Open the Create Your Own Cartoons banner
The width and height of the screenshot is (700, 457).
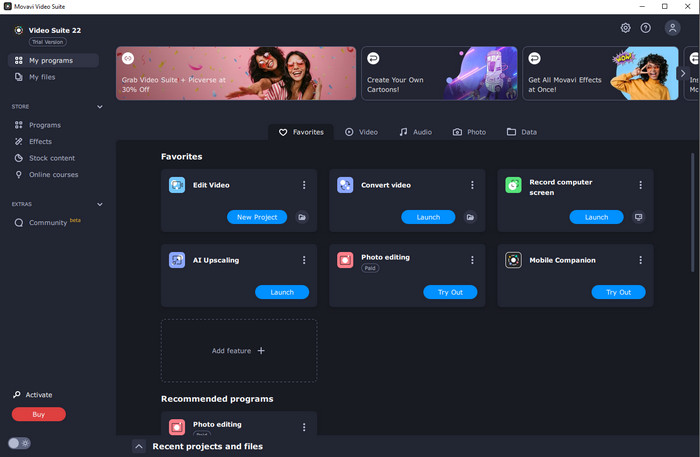point(439,73)
